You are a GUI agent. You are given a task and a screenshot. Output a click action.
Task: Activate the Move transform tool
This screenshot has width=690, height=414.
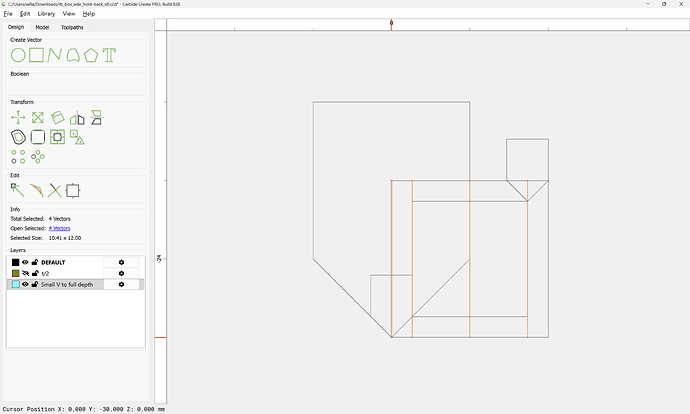click(x=18, y=118)
